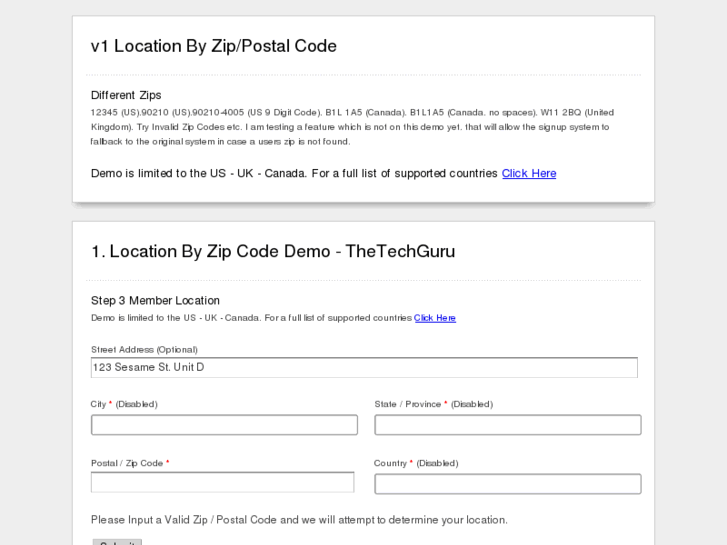Image resolution: width=727 pixels, height=545 pixels.
Task: Click the 'v1 Location By Zip/Postal Code' heading
Action: pyautogui.click(x=214, y=46)
